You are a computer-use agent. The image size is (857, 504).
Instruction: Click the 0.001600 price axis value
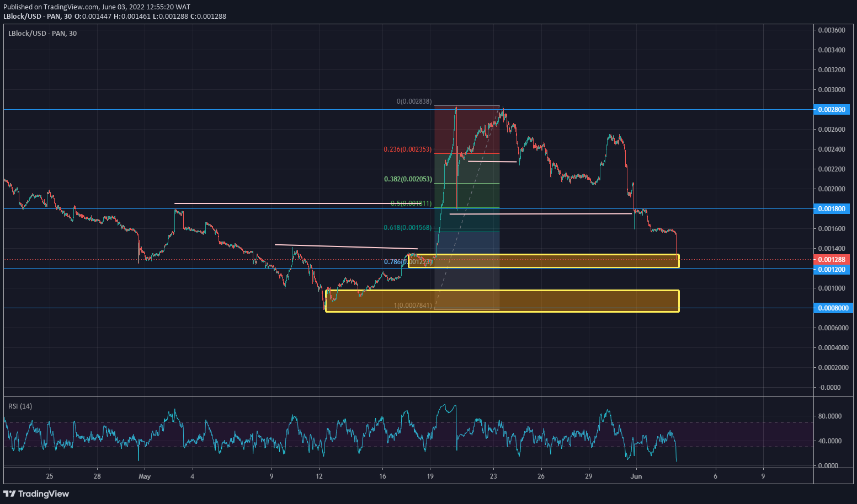tap(832, 229)
